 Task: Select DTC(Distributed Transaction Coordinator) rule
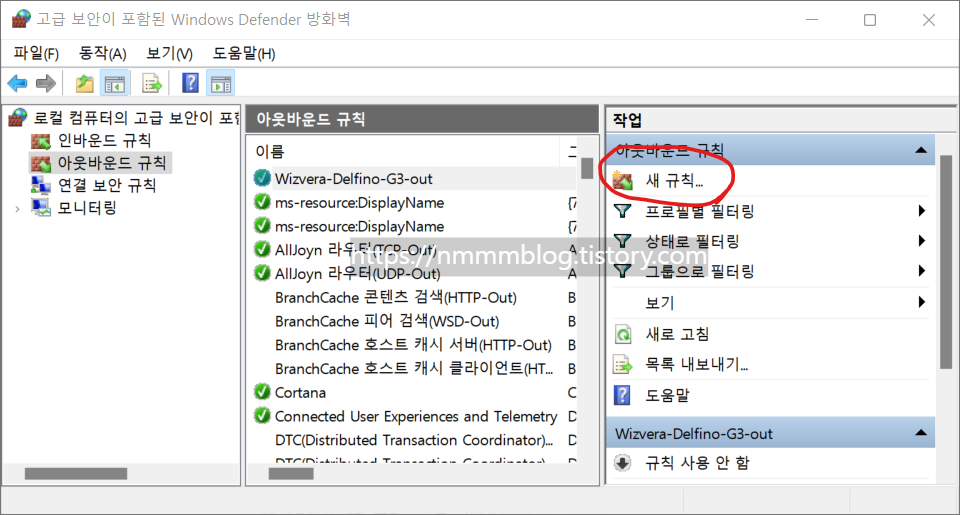click(414, 440)
